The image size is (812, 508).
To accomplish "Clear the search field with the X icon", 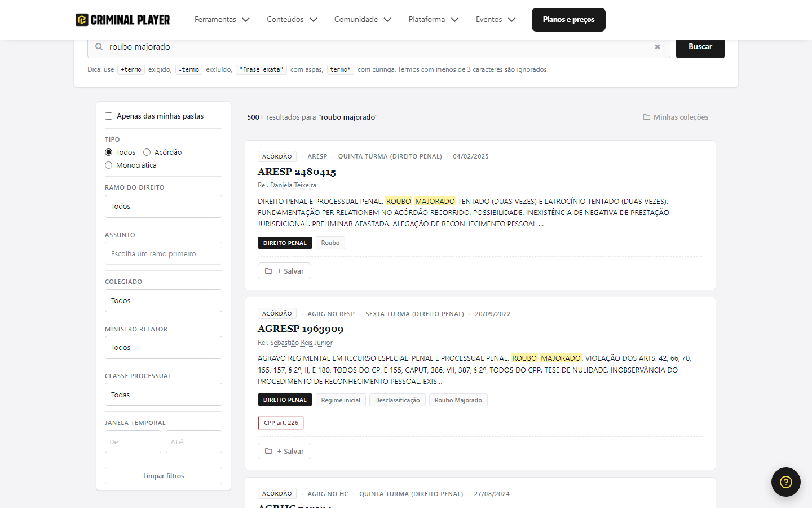I will [657, 47].
